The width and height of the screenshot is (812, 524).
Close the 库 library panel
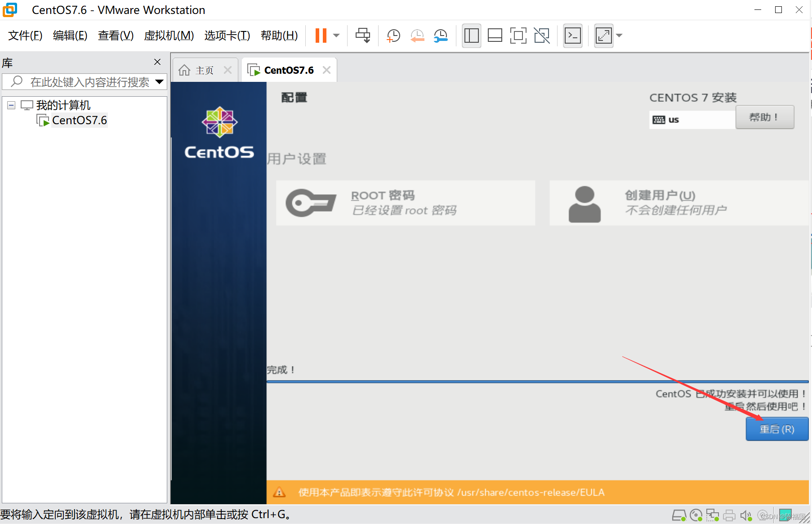(157, 62)
